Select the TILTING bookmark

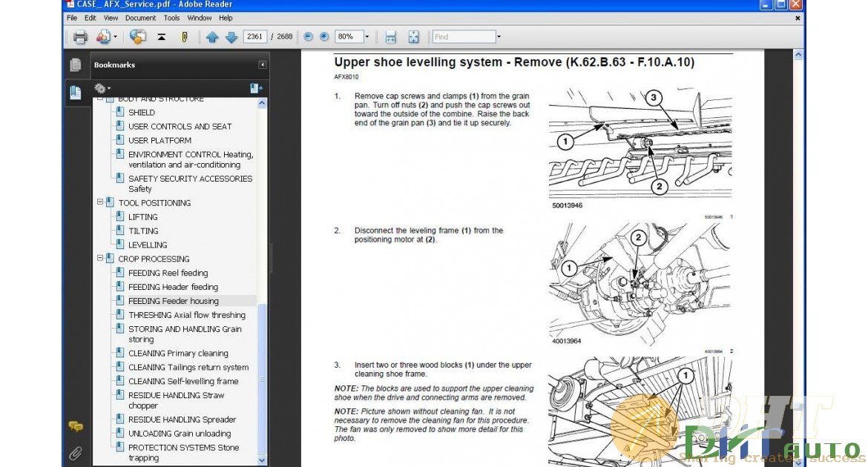pos(143,231)
